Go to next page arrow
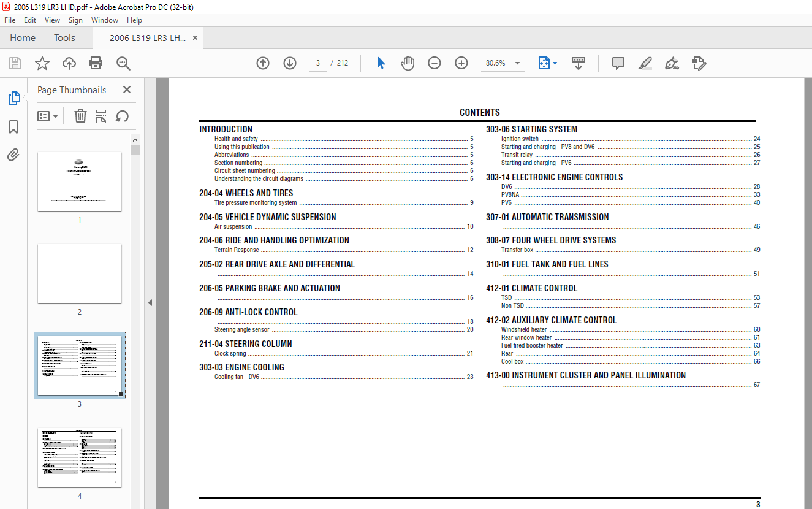Viewport: 812px width, 509px height. pyautogui.click(x=290, y=63)
